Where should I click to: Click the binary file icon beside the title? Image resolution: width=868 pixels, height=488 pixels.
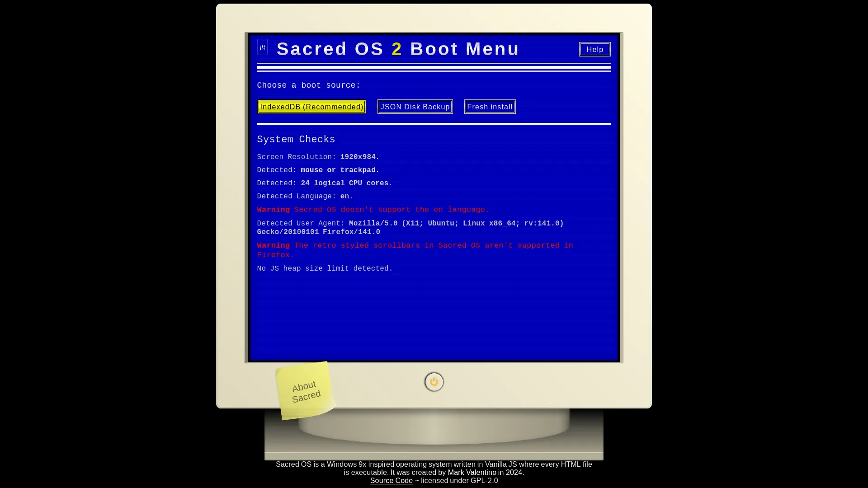tap(262, 47)
